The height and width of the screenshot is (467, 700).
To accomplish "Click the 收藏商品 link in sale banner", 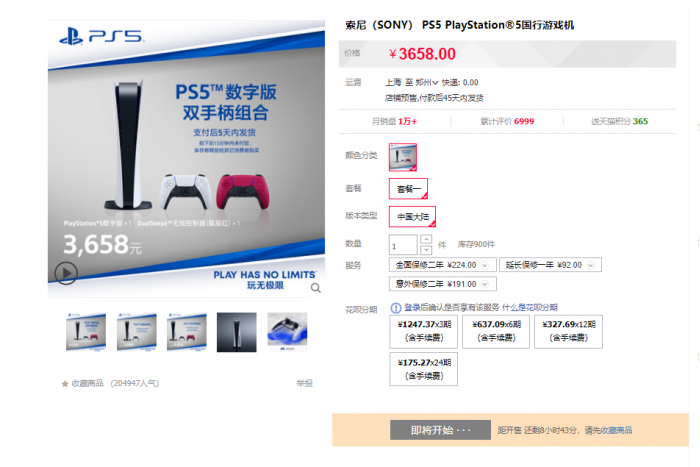I will pos(617,430).
